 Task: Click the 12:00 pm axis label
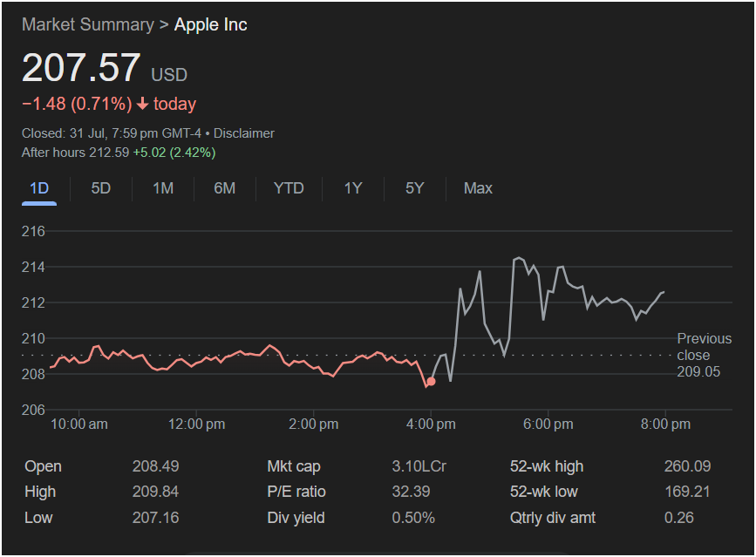[x=196, y=424]
